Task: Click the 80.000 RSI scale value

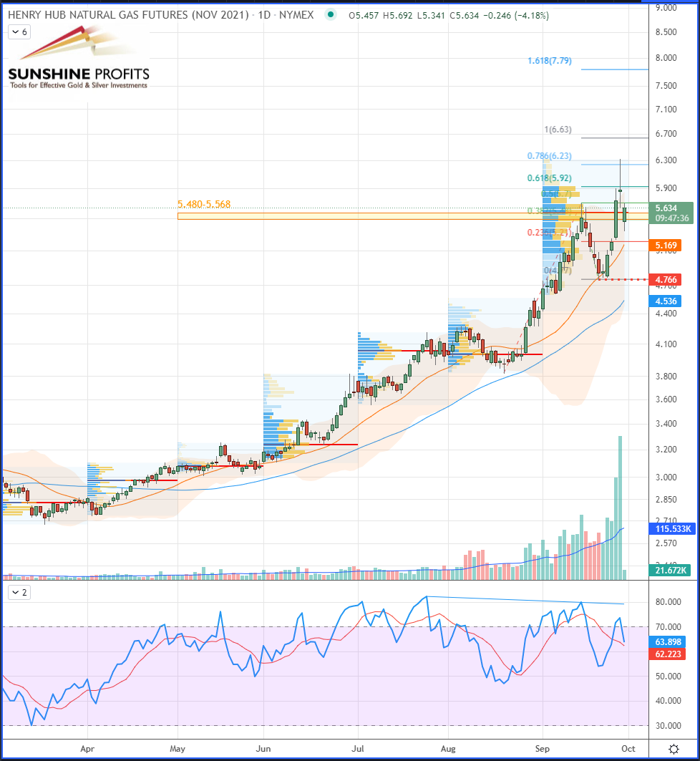Action: click(668, 602)
